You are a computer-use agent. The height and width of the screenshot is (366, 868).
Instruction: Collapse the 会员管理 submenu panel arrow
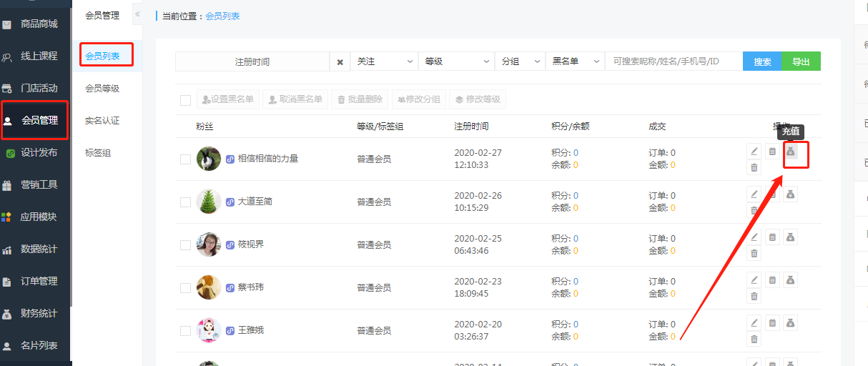pos(137,14)
